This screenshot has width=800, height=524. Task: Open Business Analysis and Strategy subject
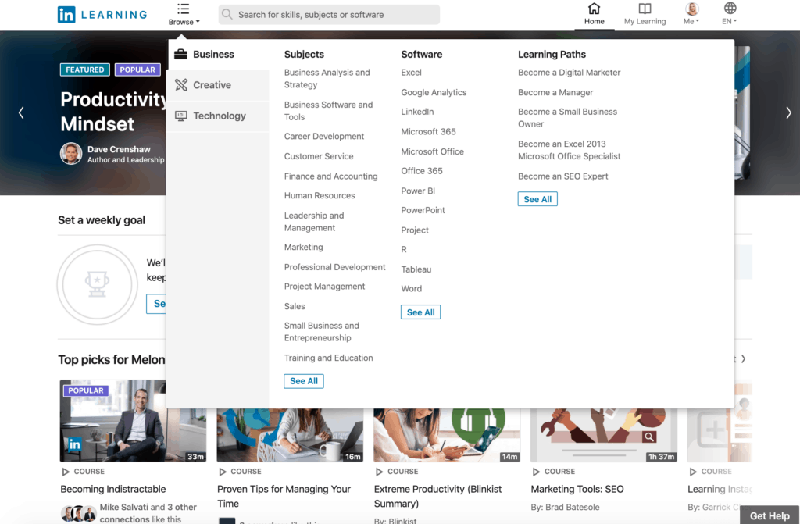coord(327,79)
